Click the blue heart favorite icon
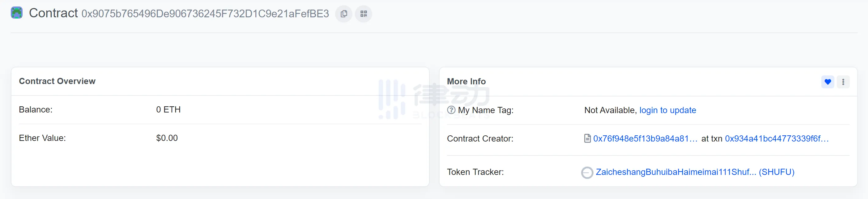This screenshot has height=199, width=868. tap(828, 82)
